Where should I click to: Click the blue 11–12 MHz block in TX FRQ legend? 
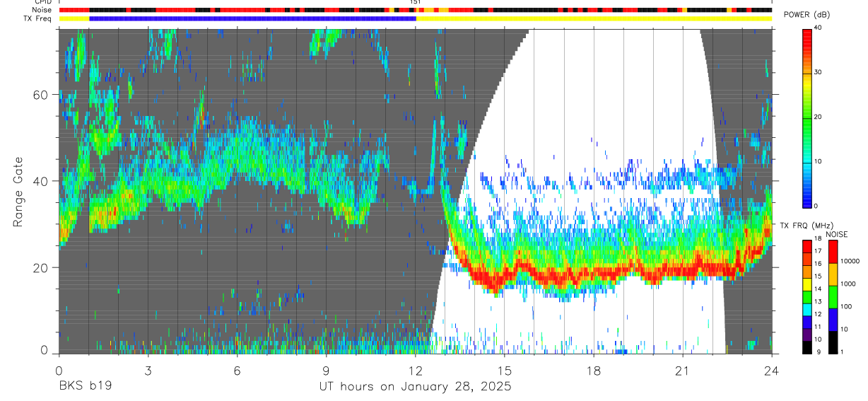[807, 322]
